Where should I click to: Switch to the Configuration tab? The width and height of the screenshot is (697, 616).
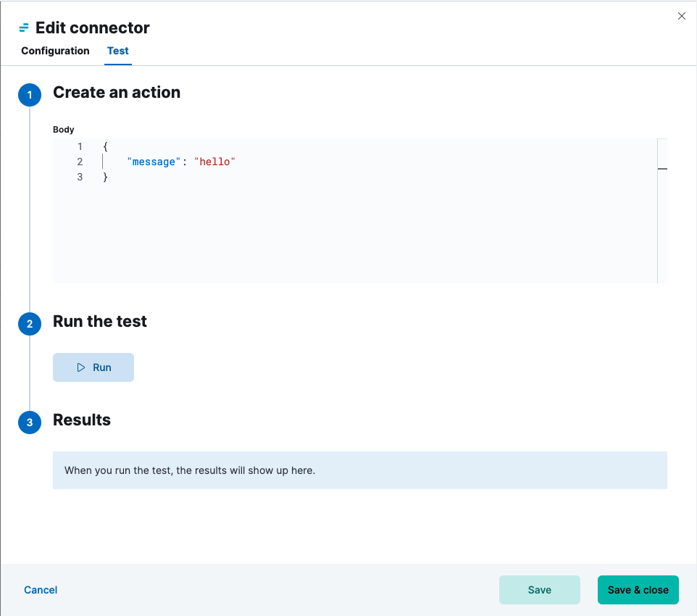55,51
